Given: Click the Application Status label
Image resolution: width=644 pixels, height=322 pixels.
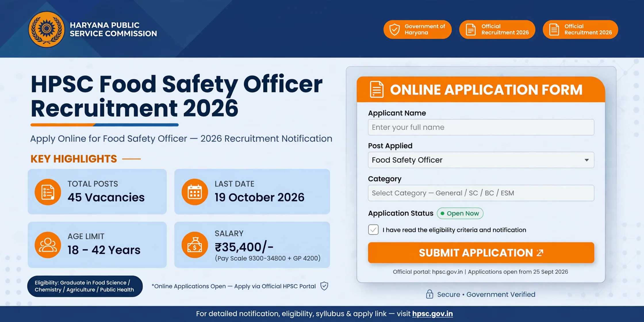Looking at the screenshot, I should coord(400,213).
